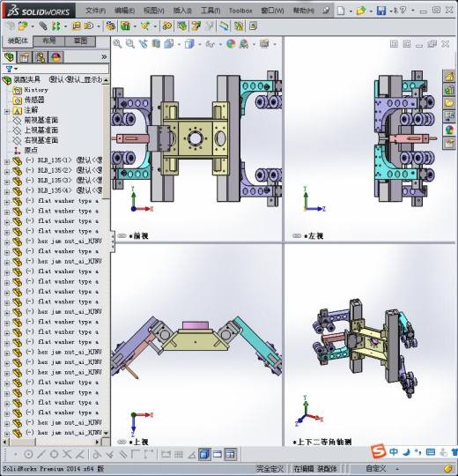Click 自定义 units in status bar

pyautogui.click(x=376, y=469)
